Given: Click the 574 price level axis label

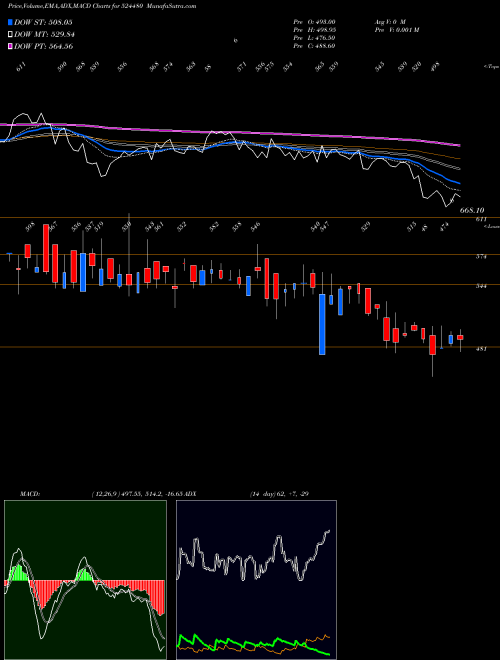Looking at the screenshot, I should [481, 256].
